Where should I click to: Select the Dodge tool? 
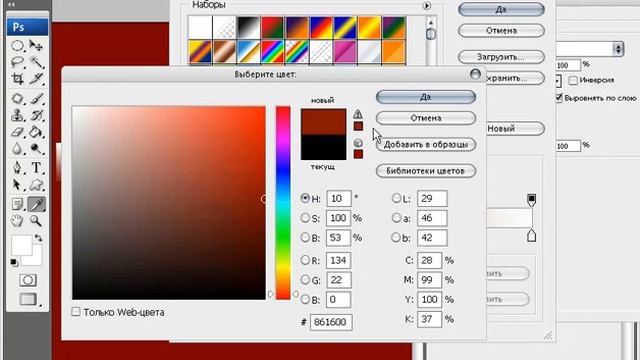36,149
